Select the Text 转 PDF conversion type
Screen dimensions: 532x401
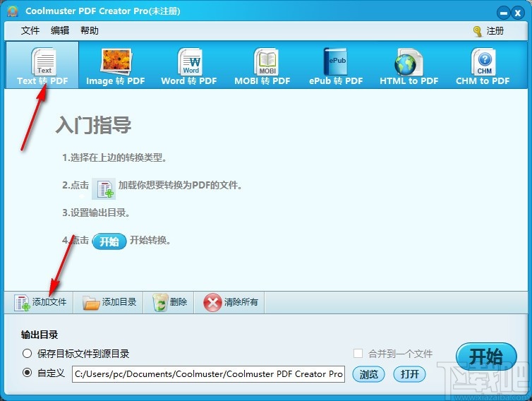coord(42,66)
